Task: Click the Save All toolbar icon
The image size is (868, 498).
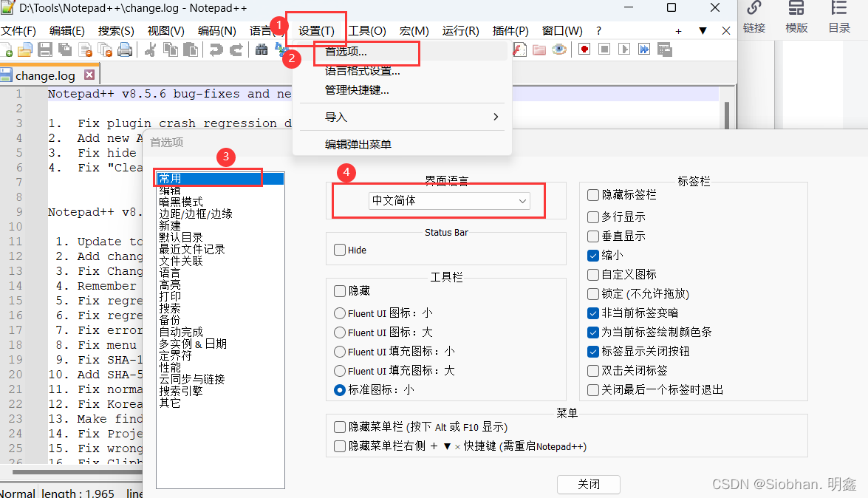Action: pyautogui.click(x=65, y=50)
